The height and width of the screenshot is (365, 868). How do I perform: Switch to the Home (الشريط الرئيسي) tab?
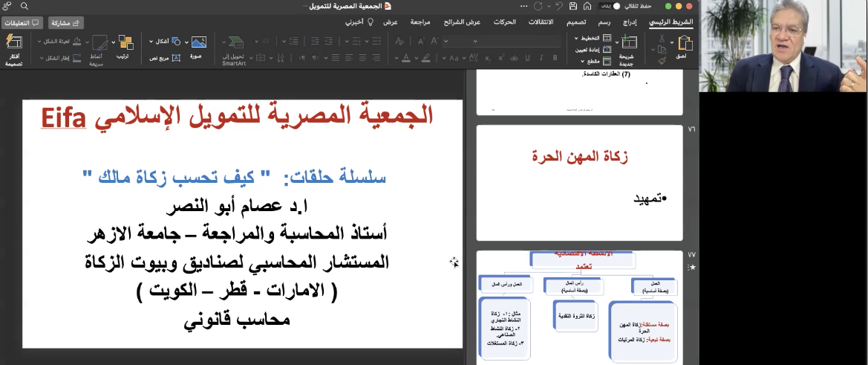tap(671, 22)
